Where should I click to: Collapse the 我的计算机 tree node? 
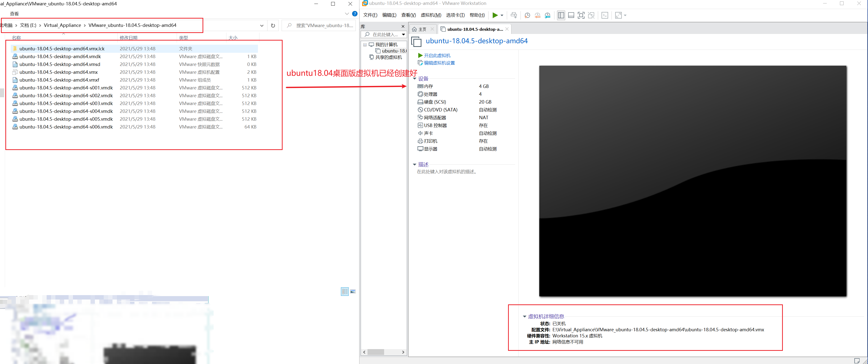365,44
